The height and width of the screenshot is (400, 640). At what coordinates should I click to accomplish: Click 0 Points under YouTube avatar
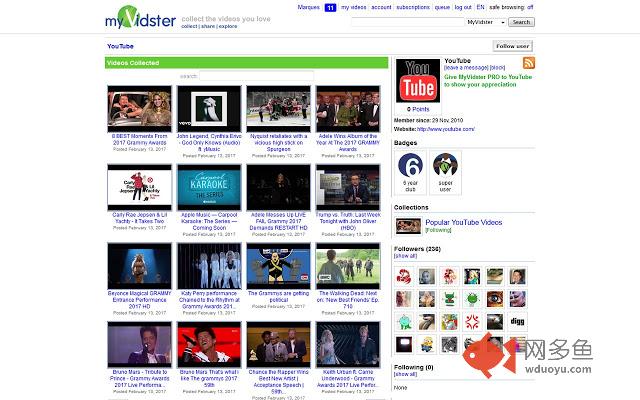pos(418,109)
